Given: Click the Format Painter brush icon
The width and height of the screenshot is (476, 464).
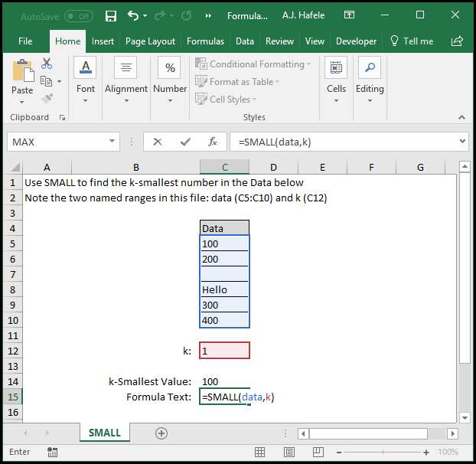Looking at the screenshot, I should point(47,98).
